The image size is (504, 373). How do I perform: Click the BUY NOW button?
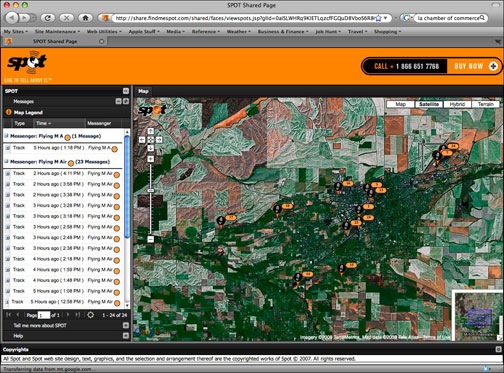click(473, 66)
